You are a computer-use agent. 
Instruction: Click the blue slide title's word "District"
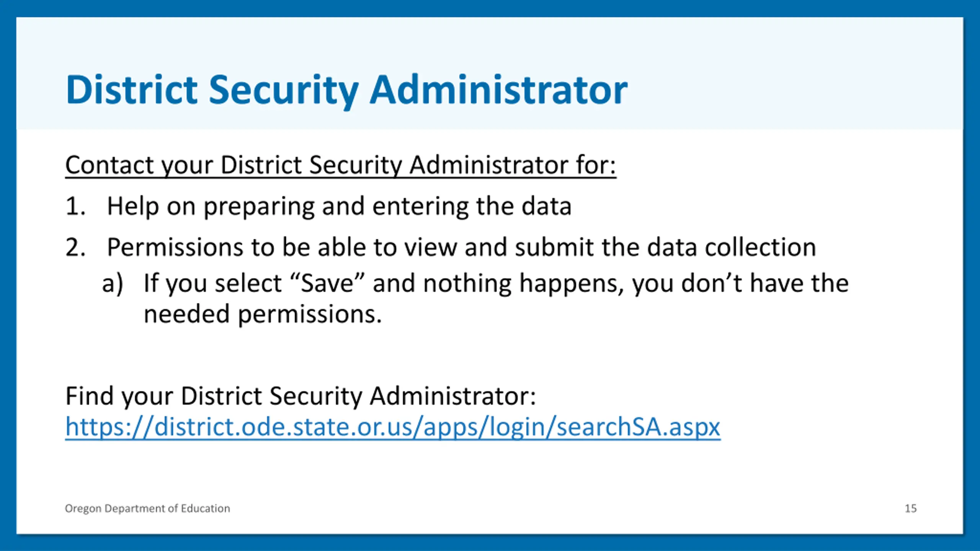click(131, 90)
